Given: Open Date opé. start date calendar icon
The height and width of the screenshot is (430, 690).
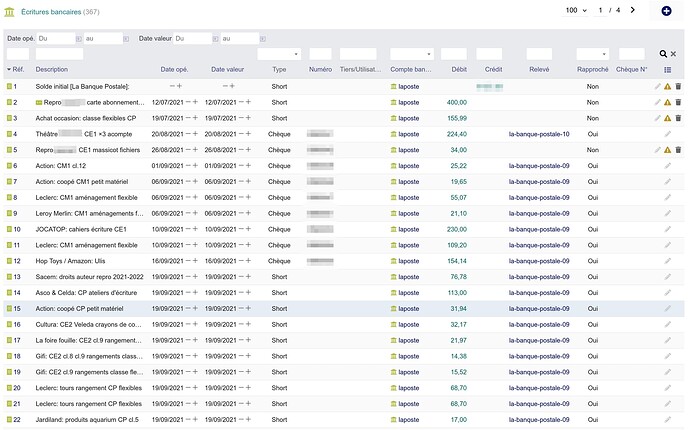Looking at the screenshot, I should [79, 39].
